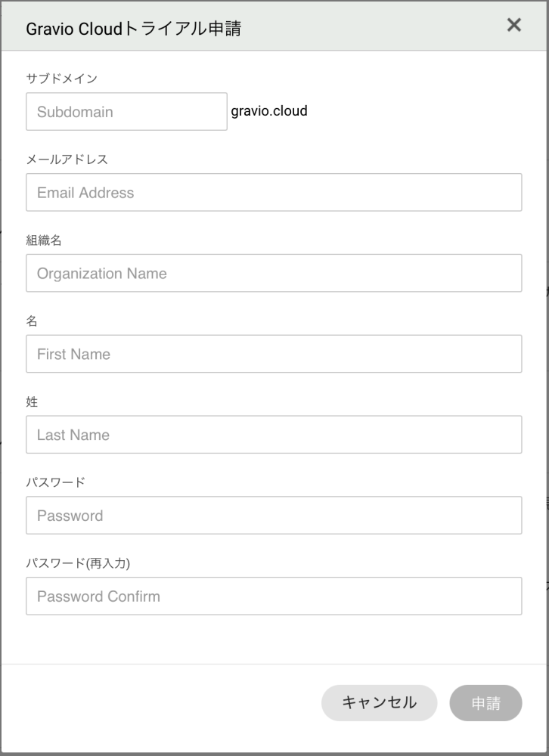Close the Gravio Cloud trial dialog
This screenshot has height=756, width=549.
pyautogui.click(x=514, y=25)
